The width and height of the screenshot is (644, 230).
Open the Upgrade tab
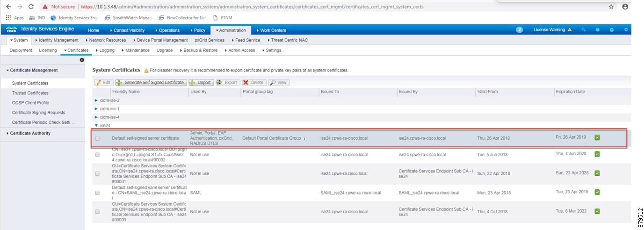(x=165, y=50)
